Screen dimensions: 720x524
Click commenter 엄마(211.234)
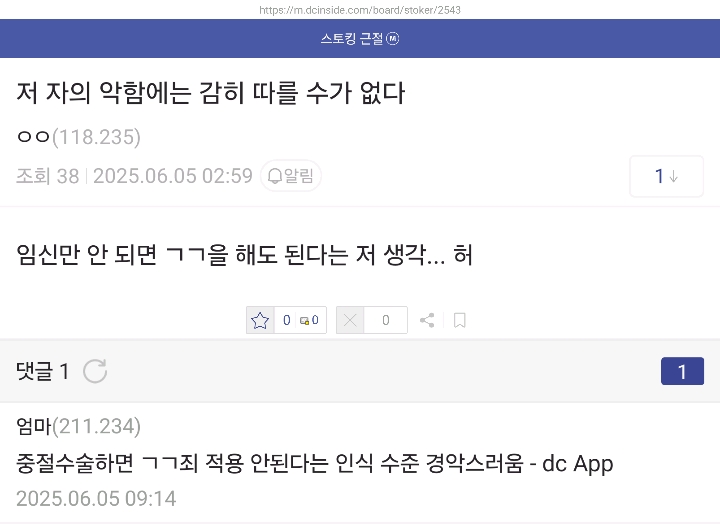tap(79, 426)
